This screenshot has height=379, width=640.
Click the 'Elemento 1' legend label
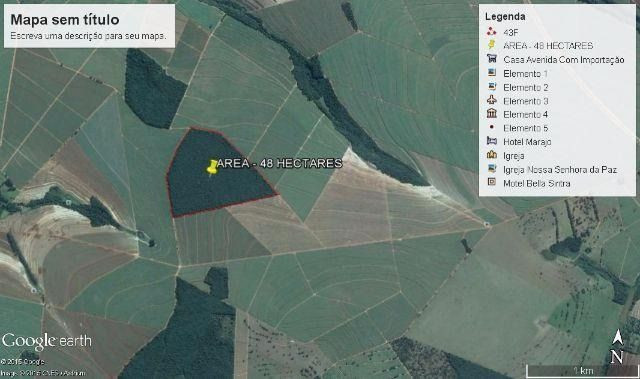525,73
